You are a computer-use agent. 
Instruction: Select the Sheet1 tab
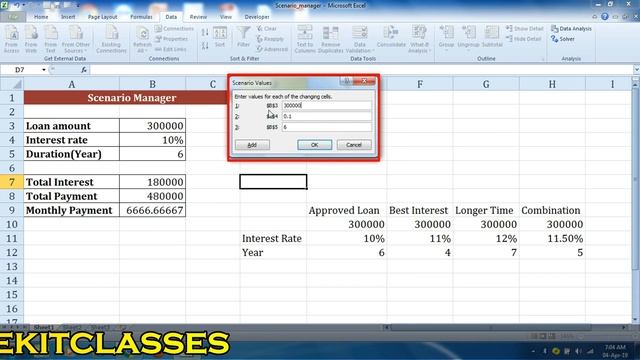44,327
